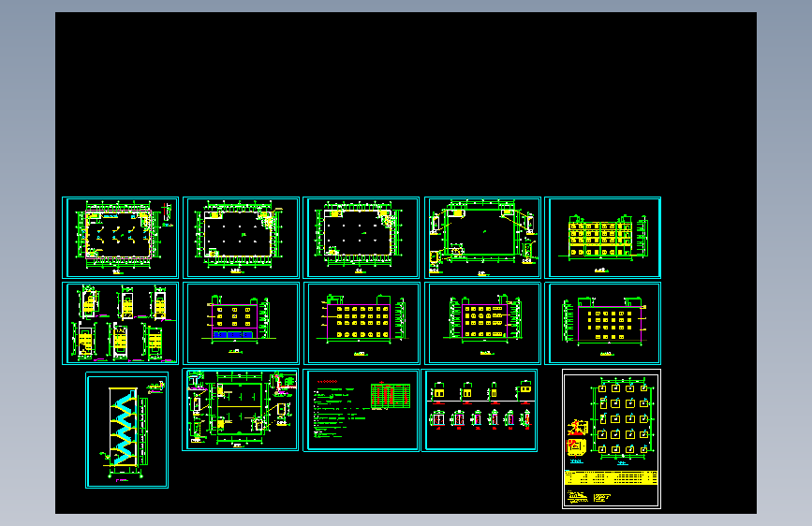This screenshot has width=812, height=526.
Task: Select the elevation sheet with blue storefront
Action: click(242, 324)
